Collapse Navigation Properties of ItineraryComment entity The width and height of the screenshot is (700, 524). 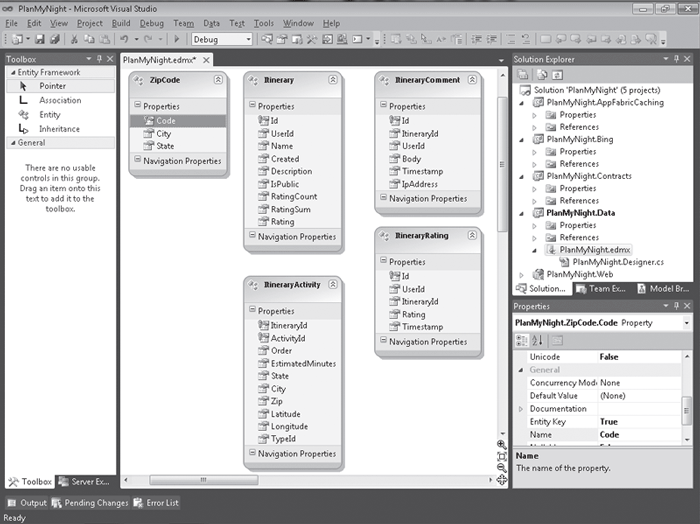click(383, 197)
